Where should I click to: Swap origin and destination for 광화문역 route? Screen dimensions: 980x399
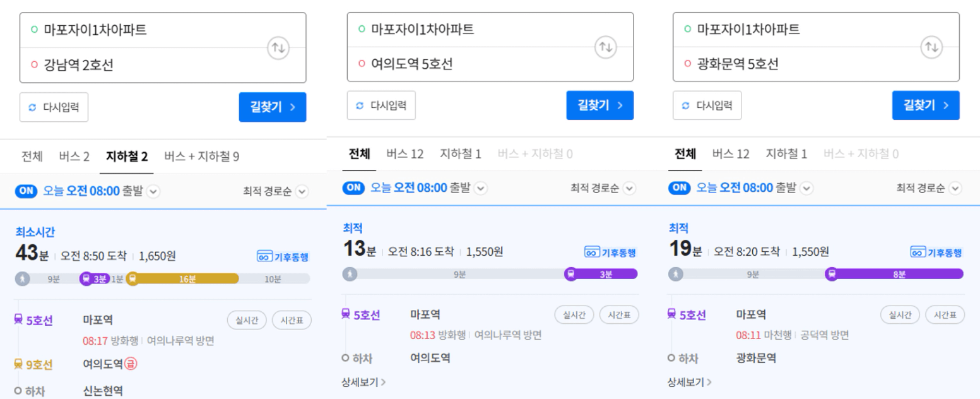pos(931,47)
